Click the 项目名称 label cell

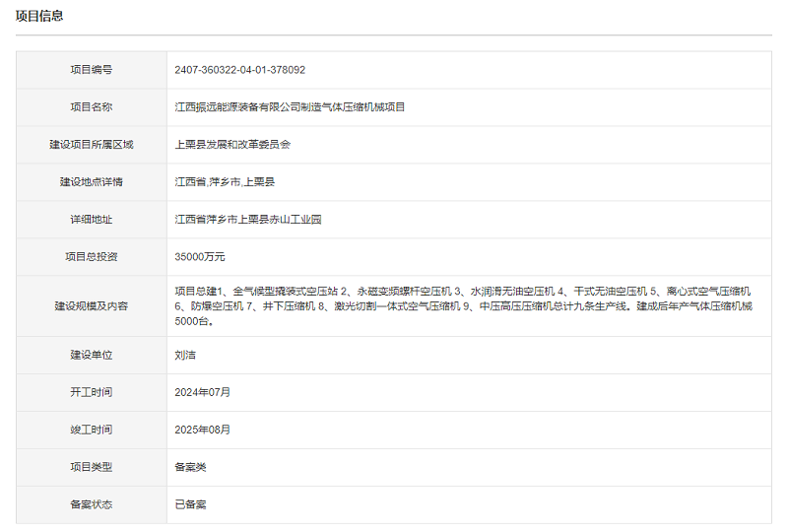tap(92, 107)
